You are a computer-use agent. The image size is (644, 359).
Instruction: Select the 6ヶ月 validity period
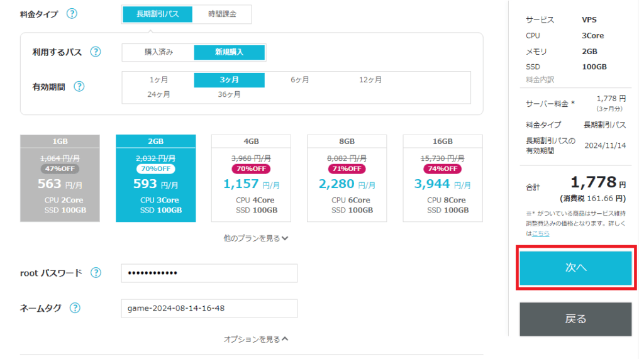click(300, 80)
